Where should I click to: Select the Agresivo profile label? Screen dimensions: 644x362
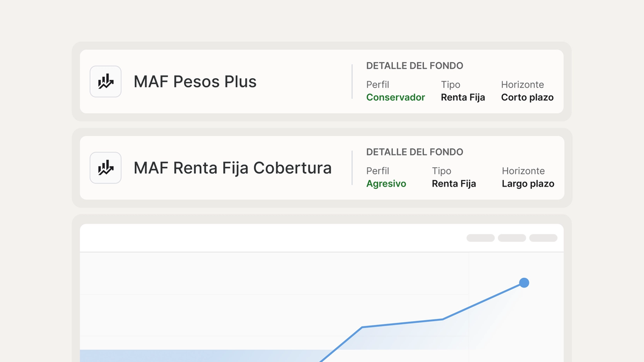tap(386, 184)
